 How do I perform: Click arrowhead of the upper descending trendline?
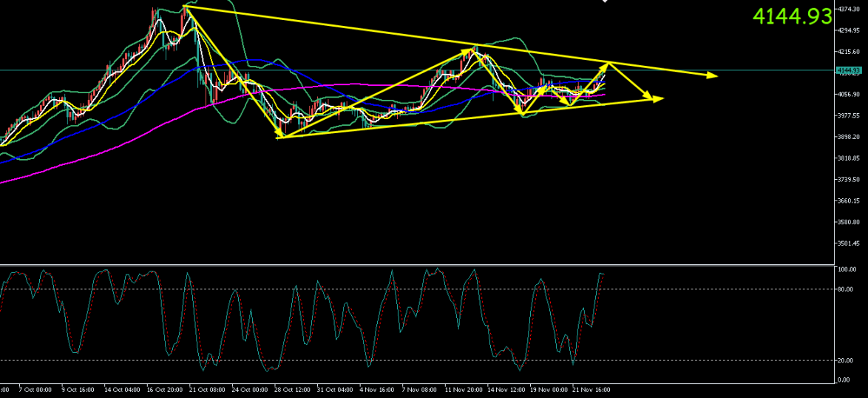(712, 75)
